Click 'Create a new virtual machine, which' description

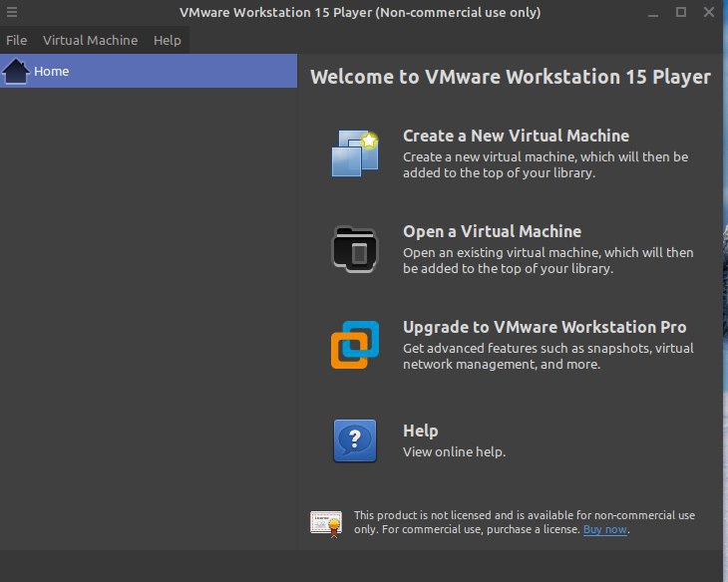point(546,164)
